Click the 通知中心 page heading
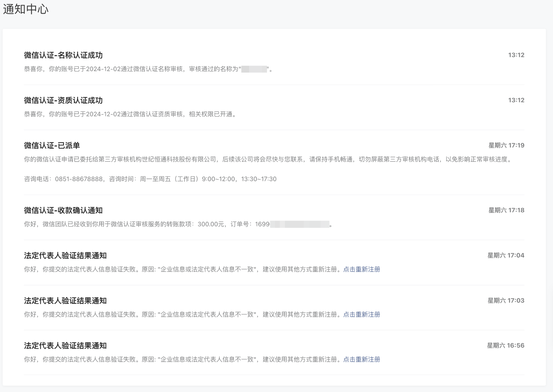The height and width of the screenshot is (392, 553). 26,10
